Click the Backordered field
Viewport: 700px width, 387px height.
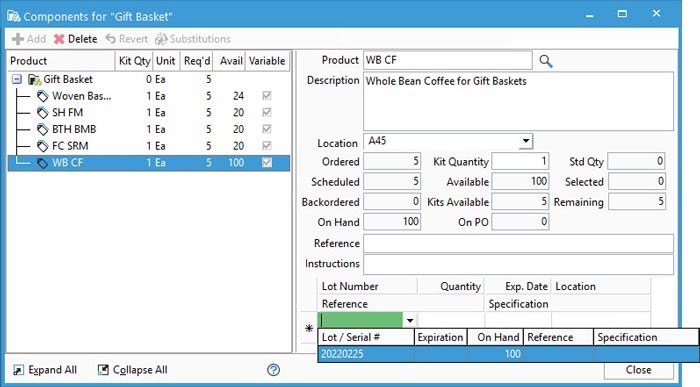392,202
